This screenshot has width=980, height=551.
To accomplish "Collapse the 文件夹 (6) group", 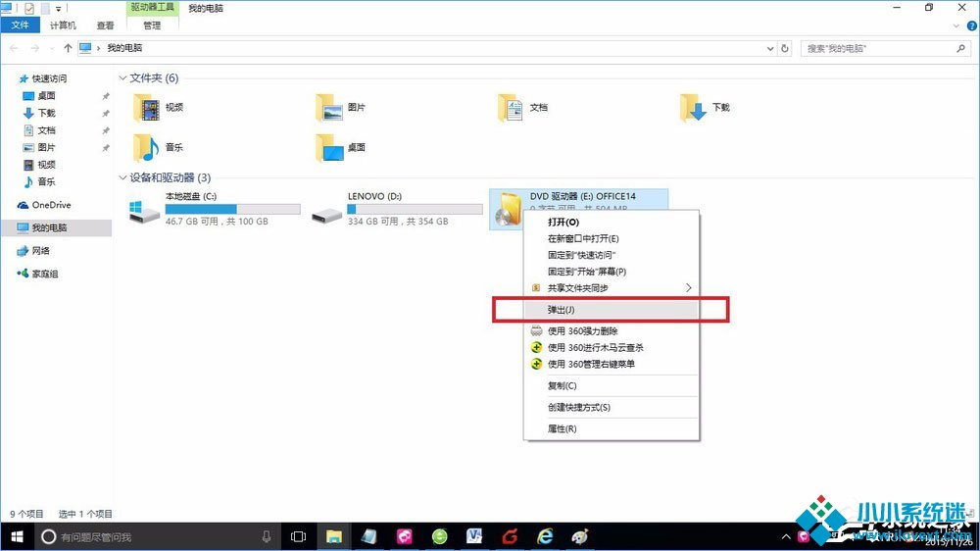I will [x=122, y=78].
